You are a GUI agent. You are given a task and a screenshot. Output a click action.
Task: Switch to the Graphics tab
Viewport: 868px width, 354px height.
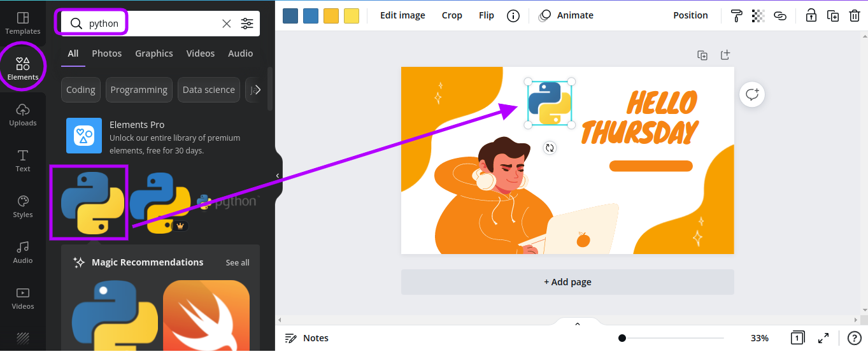154,53
